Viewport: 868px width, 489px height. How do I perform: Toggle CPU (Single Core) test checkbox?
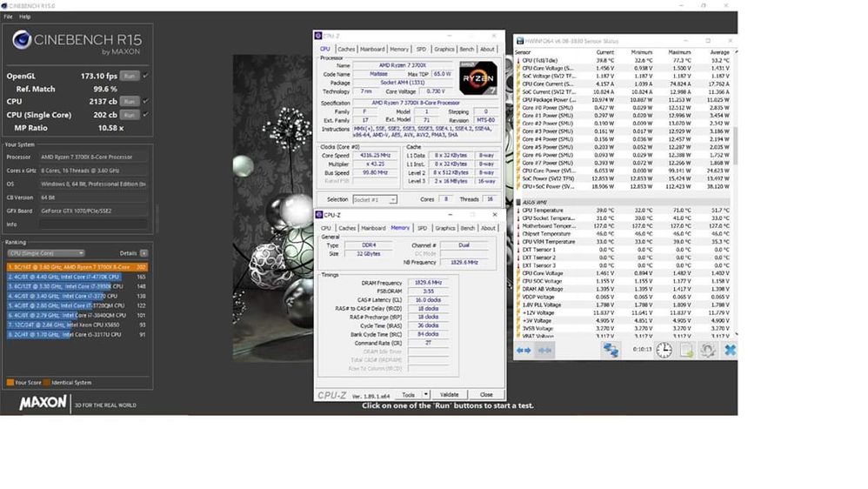pyautogui.click(x=145, y=115)
